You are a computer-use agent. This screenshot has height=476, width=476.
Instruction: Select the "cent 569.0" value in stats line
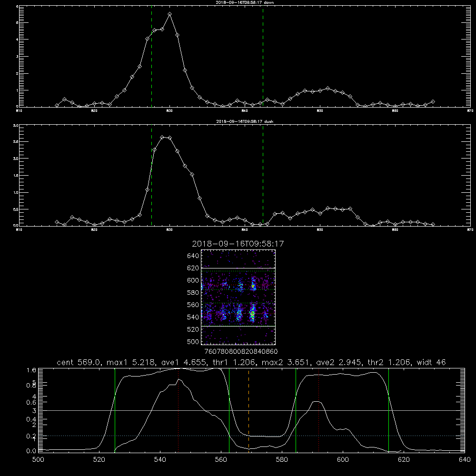(79, 362)
